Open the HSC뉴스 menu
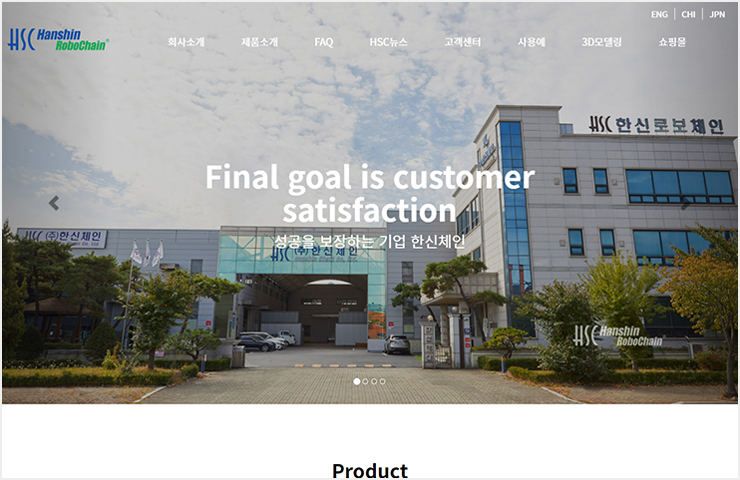 point(388,42)
